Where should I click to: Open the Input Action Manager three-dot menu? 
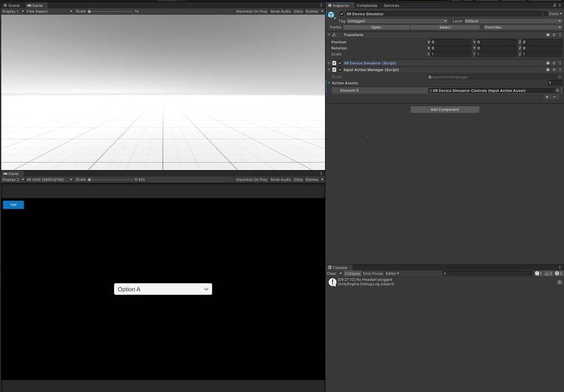click(560, 69)
